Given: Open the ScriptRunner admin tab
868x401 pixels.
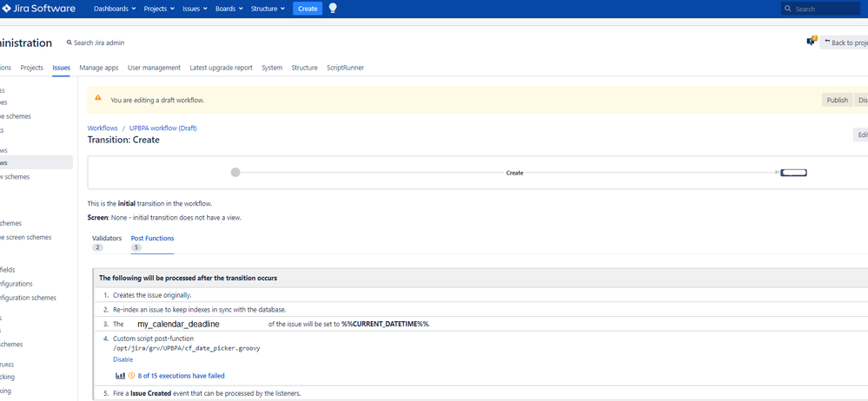Looking at the screenshot, I should (346, 68).
